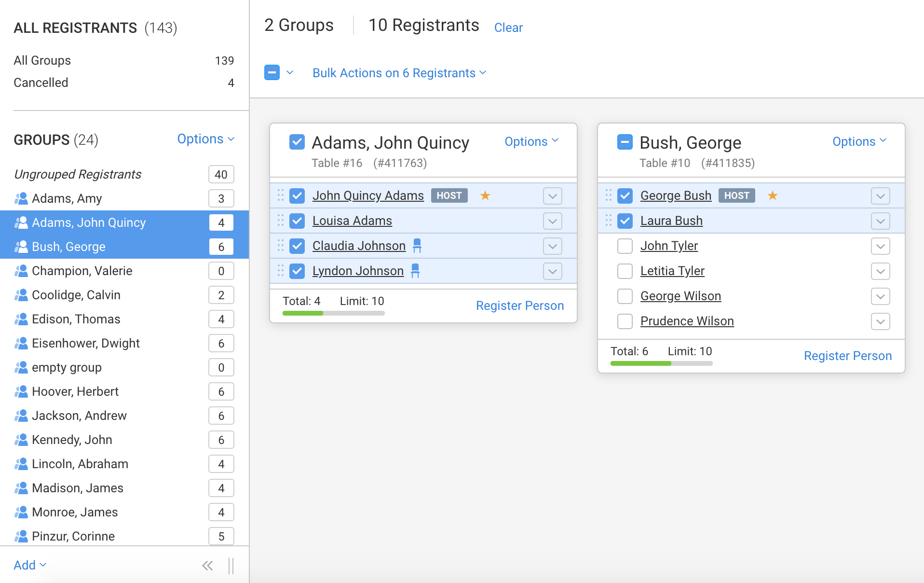The width and height of the screenshot is (924, 583).
Task: Open the Letitia Tyler registrant name link
Action: 672,271
